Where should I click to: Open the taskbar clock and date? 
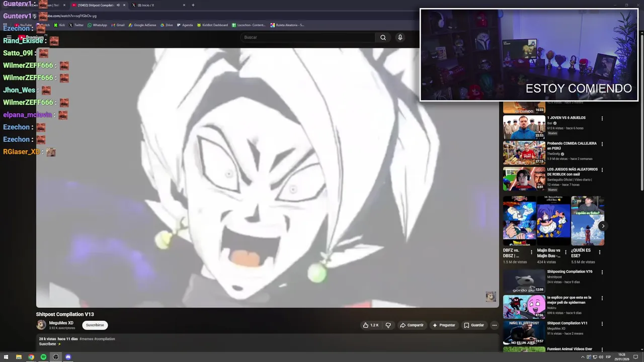coord(622,357)
